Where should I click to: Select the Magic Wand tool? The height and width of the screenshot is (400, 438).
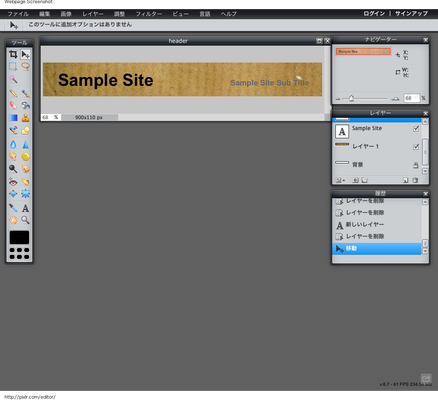click(13, 79)
